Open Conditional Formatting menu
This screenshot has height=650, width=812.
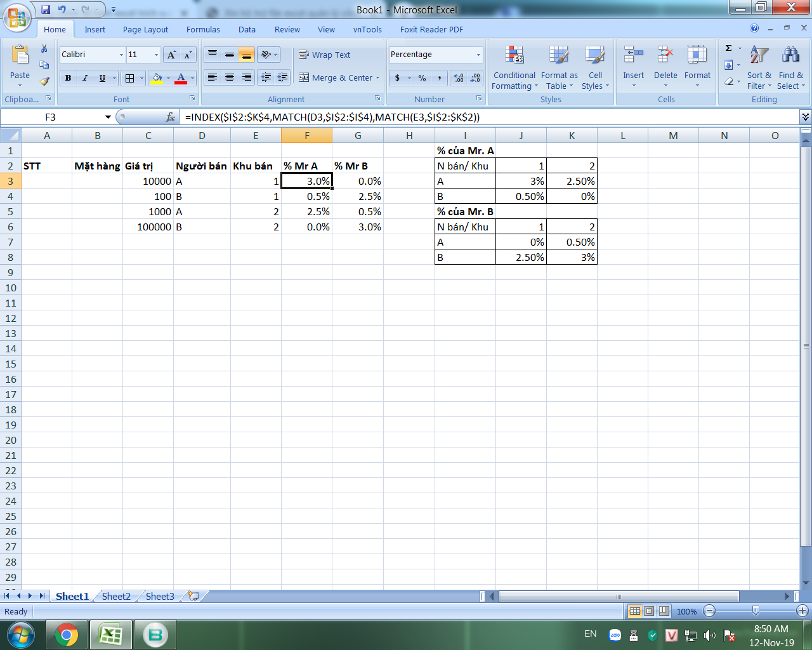[x=514, y=67]
